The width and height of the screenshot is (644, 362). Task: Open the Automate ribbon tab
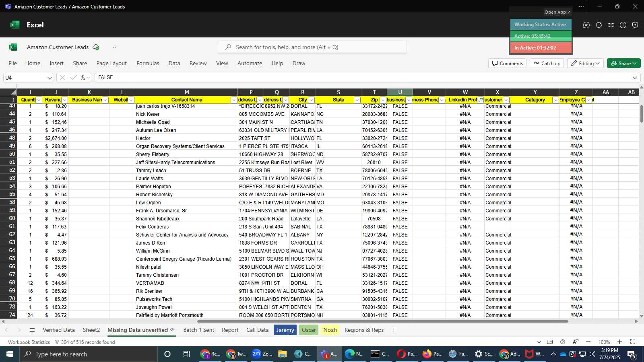[x=250, y=63]
